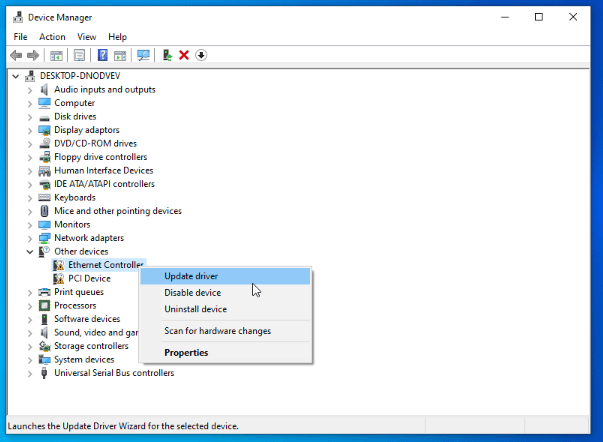The height and width of the screenshot is (442, 603).
Task: Click Uninstall device in context menu
Action: 195,309
